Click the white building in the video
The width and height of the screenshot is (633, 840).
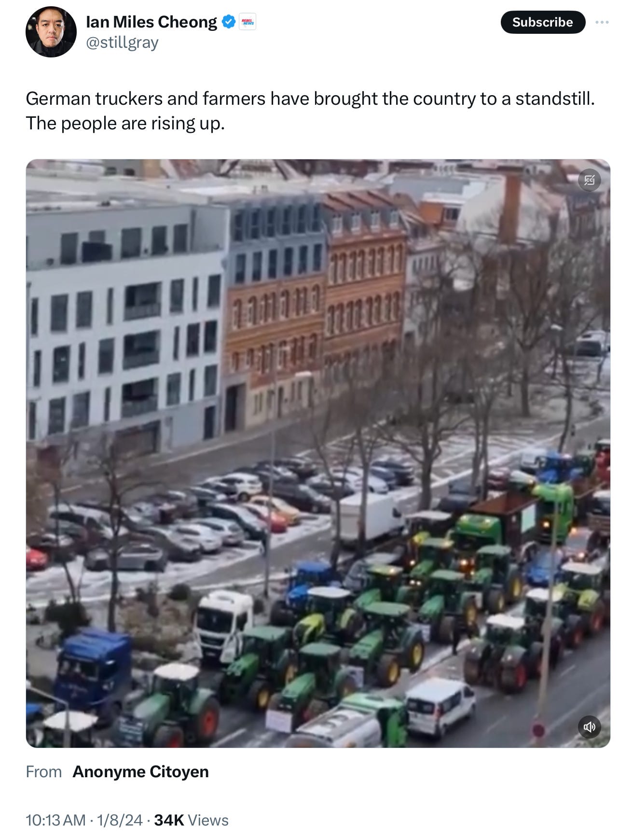point(125,319)
